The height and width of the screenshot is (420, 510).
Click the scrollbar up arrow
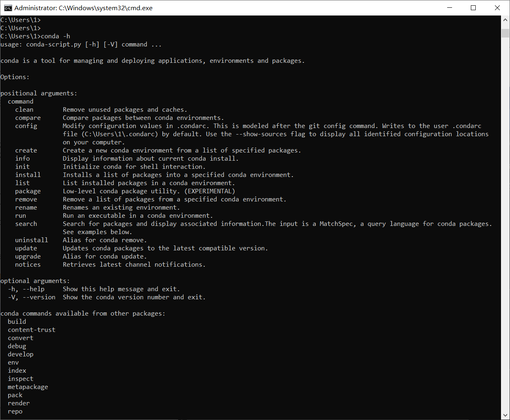tap(505, 20)
